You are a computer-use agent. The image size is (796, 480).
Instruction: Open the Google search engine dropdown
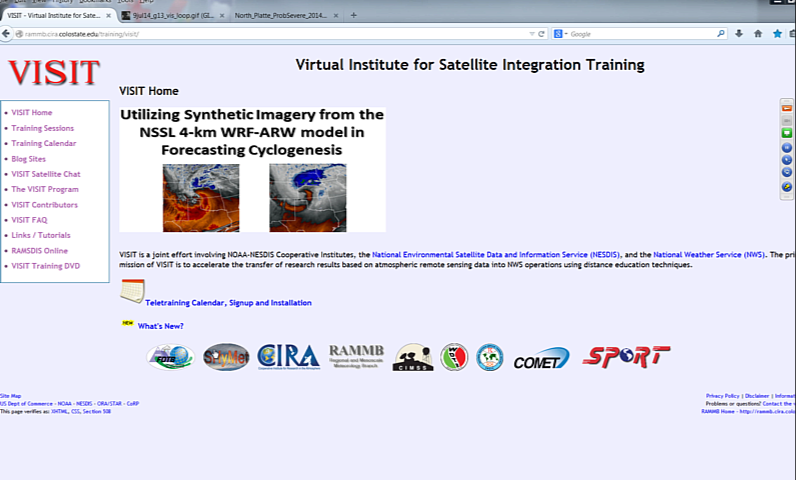(x=561, y=33)
